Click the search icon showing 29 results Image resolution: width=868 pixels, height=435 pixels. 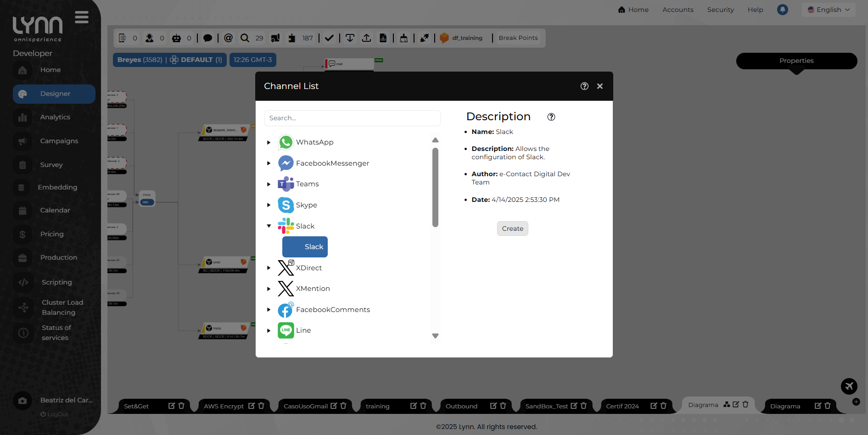(245, 38)
